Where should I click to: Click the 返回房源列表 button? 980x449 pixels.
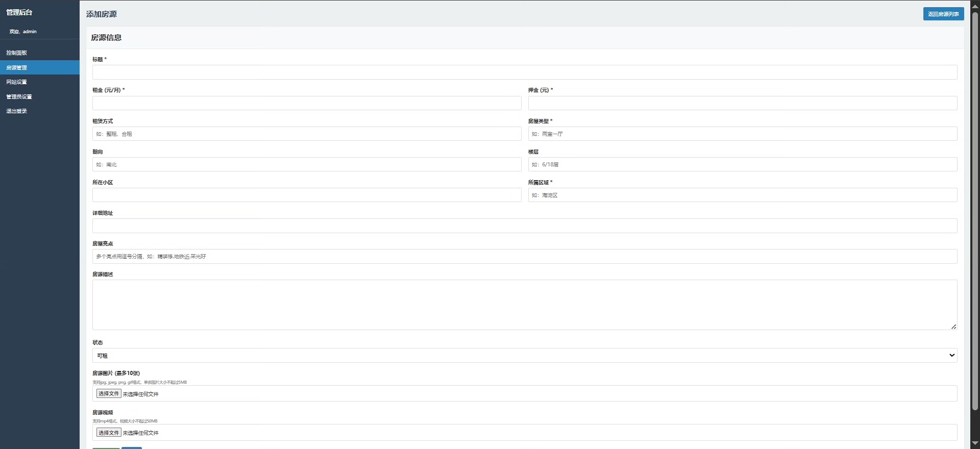943,14
